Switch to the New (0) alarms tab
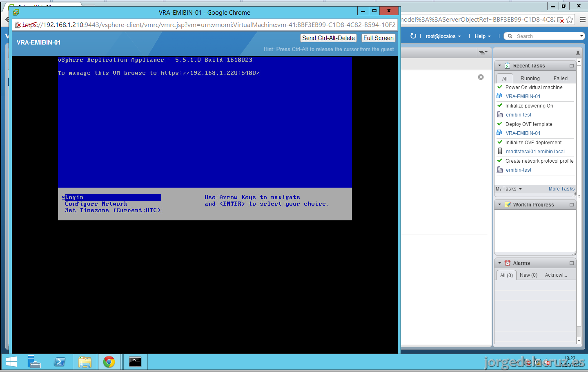This screenshot has width=588, height=372. click(528, 275)
